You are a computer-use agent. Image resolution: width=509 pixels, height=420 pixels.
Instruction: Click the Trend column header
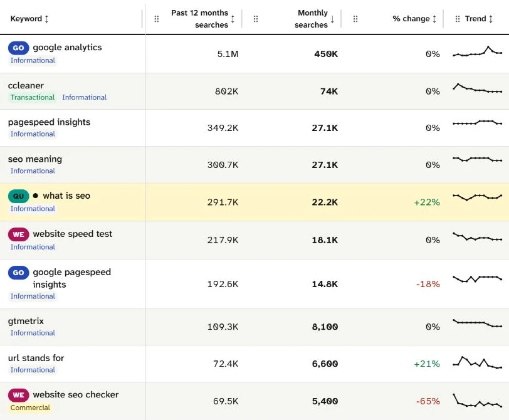pos(476,19)
